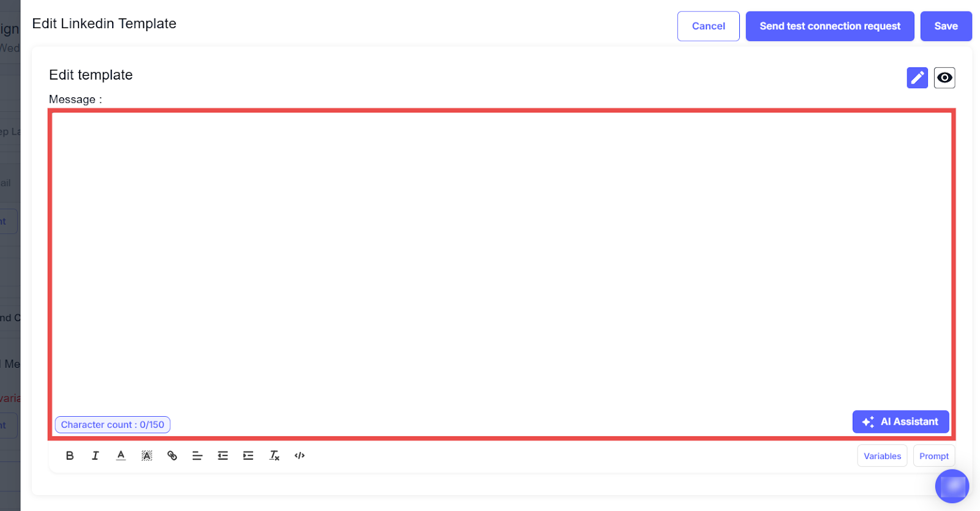The height and width of the screenshot is (511, 980).
Task: Open the AI Assistant
Action: pyautogui.click(x=900, y=422)
